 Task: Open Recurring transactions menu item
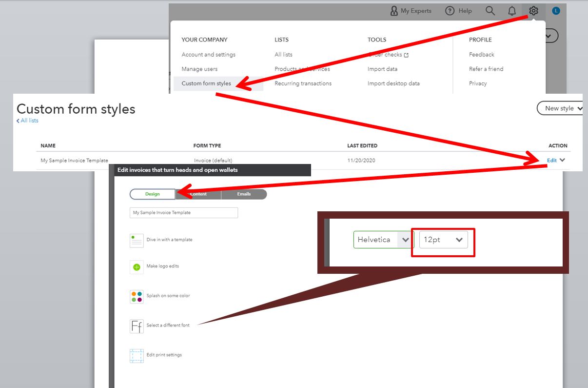303,83
